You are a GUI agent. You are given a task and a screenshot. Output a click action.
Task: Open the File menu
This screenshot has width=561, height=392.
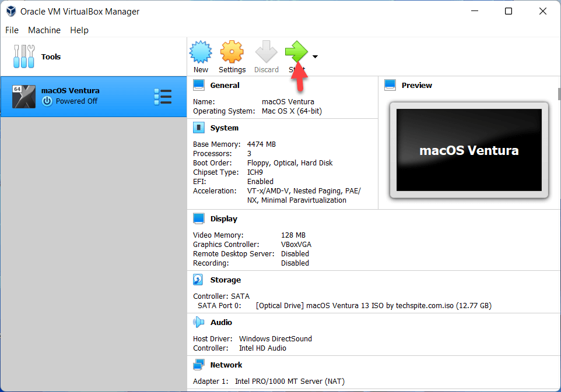[x=12, y=30]
